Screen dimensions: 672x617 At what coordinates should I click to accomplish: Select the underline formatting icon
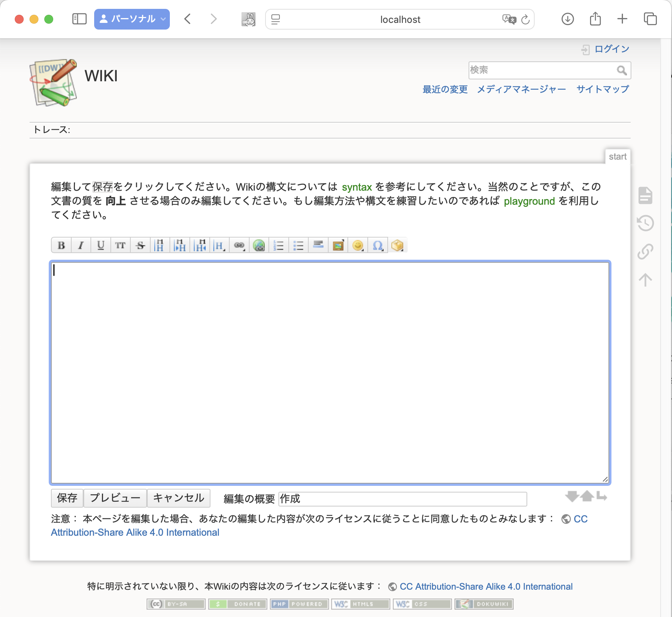100,245
